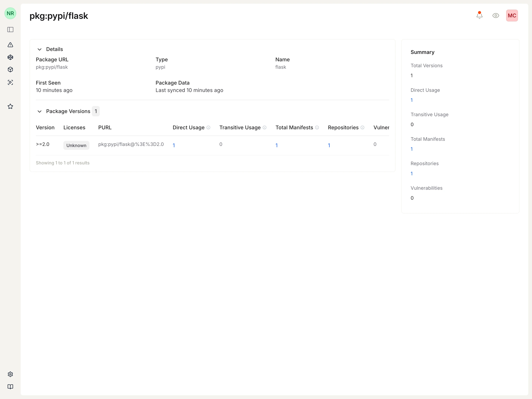Click Package Versions count badge 1

pos(96,111)
